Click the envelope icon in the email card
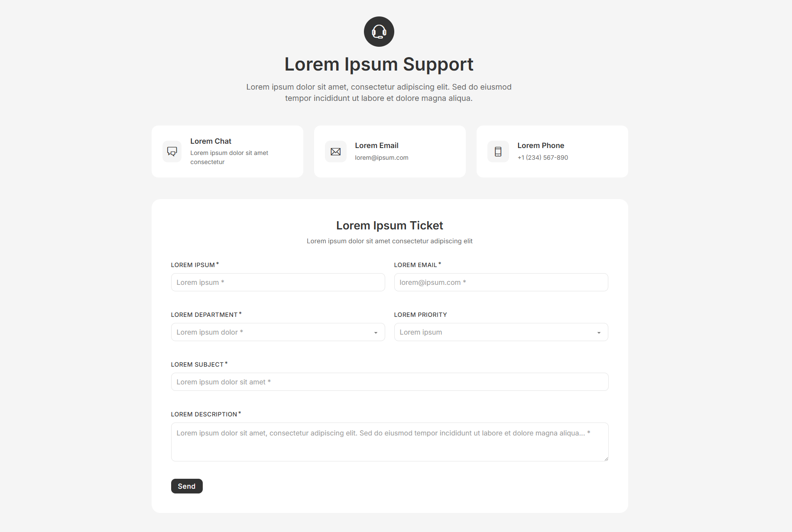 pos(335,152)
